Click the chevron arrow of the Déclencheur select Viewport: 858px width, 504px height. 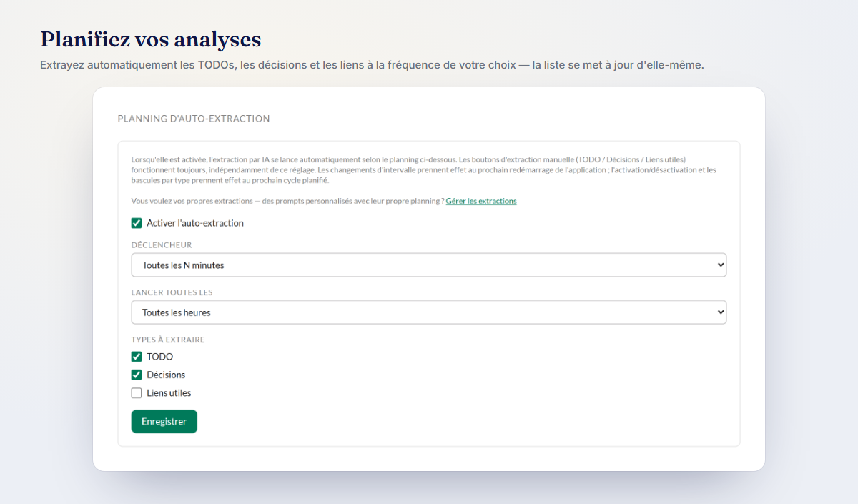[719, 265]
